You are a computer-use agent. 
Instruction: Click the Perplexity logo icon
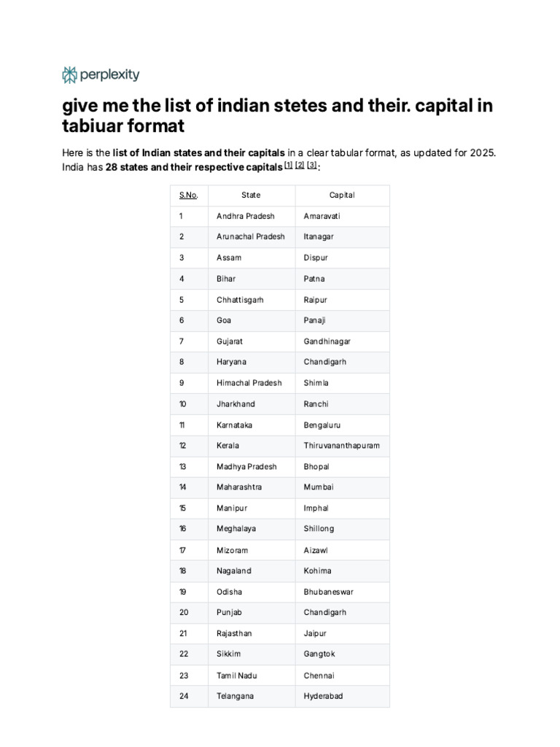click(69, 75)
